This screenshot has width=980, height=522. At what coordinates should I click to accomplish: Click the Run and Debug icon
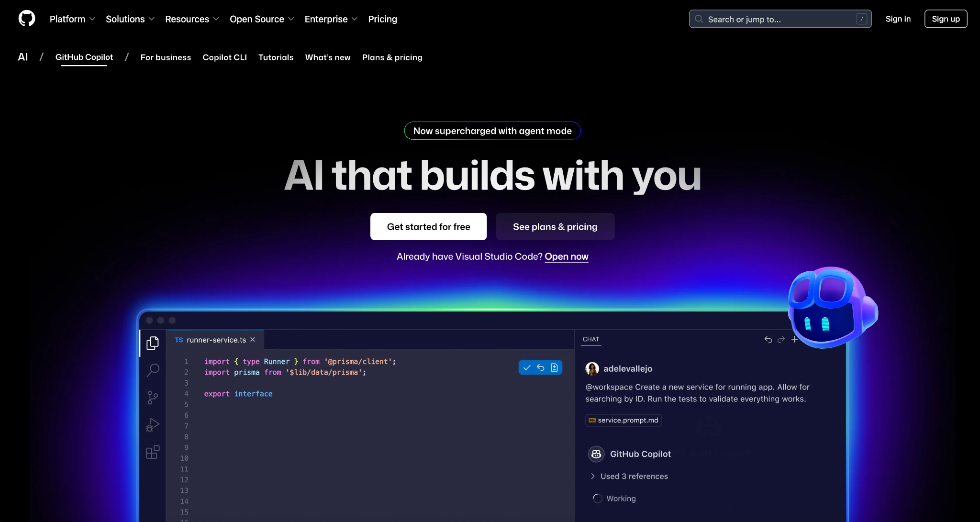[x=153, y=425]
